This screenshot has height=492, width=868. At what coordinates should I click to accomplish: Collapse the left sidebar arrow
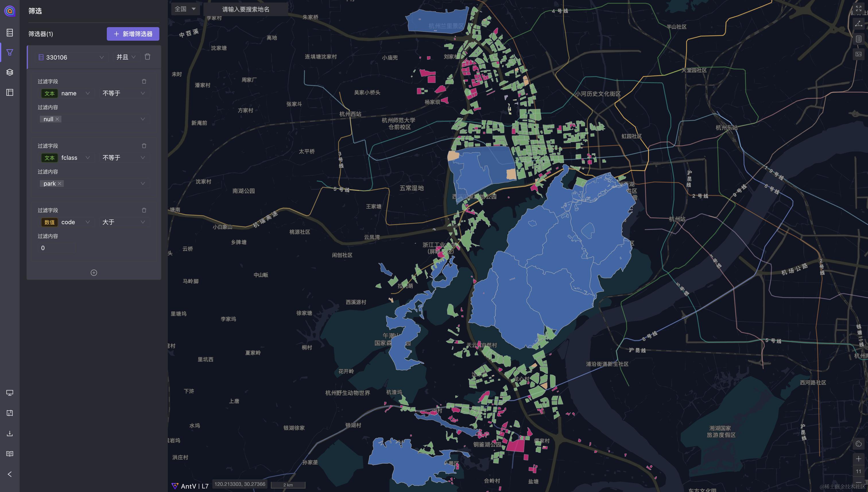[x=10, y=474]
